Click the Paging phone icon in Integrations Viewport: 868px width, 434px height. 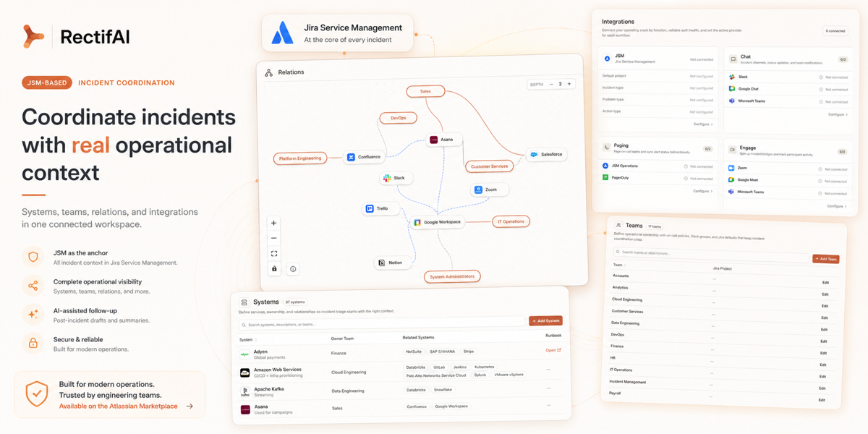pyautogui.click(x=606, y=147)
